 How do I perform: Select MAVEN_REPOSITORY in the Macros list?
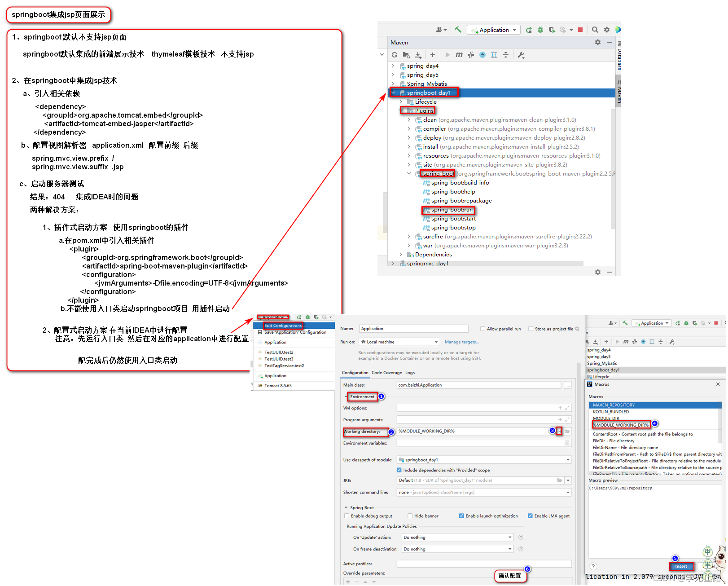coord(654,405)
